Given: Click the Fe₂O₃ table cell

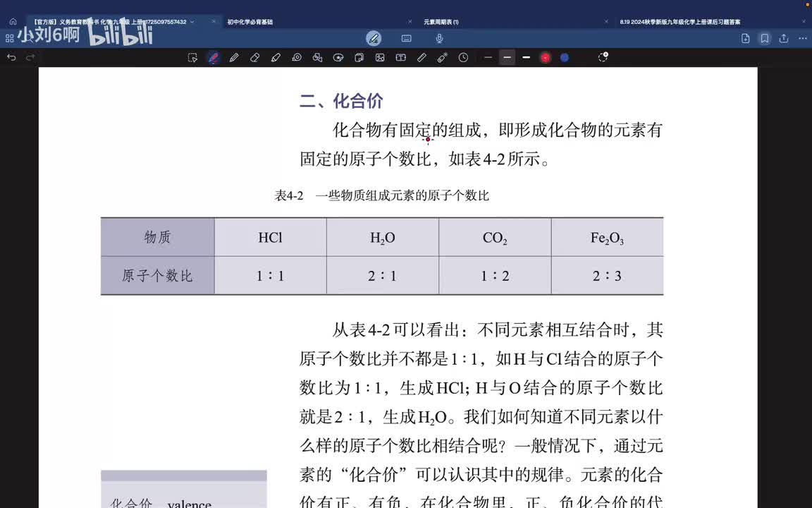Looking at the screenshot, I should point(607,237).
